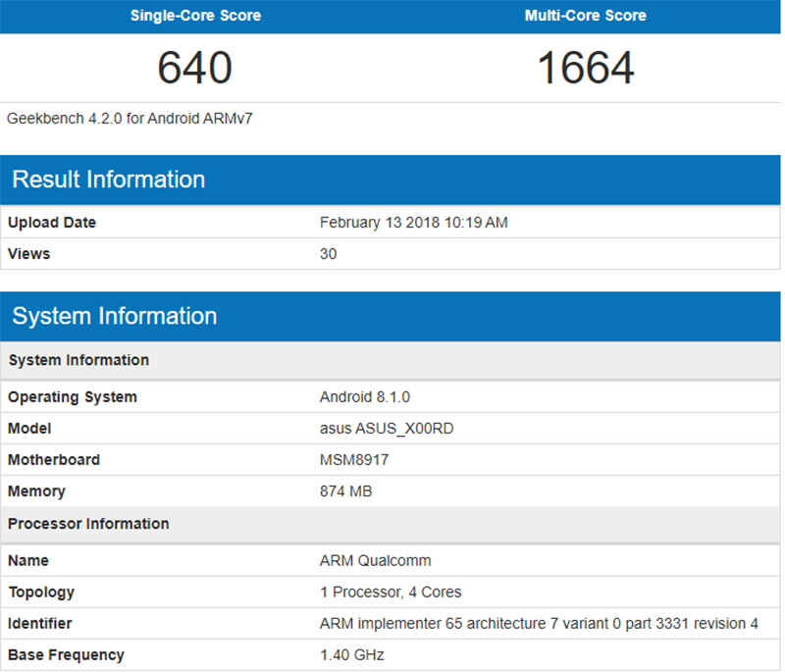Click the Single-Core Score heading
Viewport: 785px width, 672px height.
pyautogui.click(x=195, y=16)
